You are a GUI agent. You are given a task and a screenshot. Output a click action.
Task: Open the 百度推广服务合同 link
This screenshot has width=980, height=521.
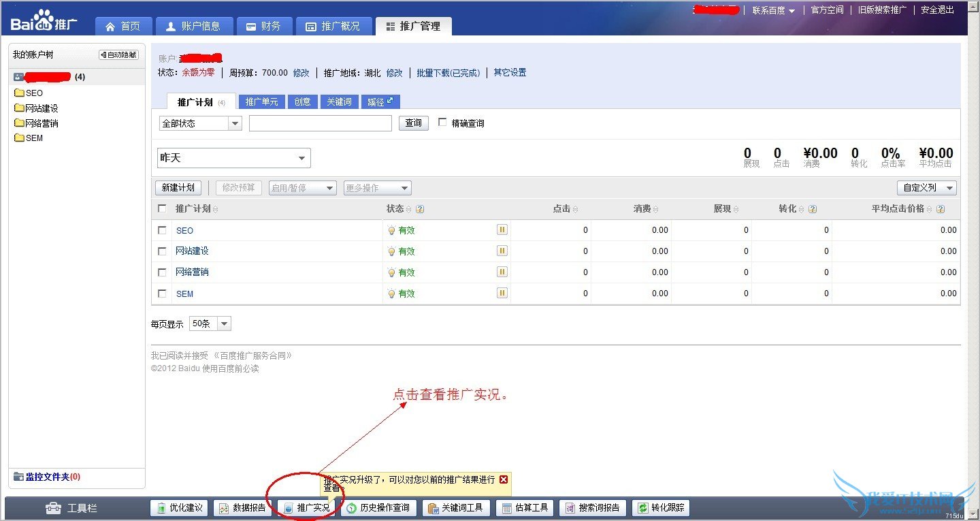click(x=252, y=356)
